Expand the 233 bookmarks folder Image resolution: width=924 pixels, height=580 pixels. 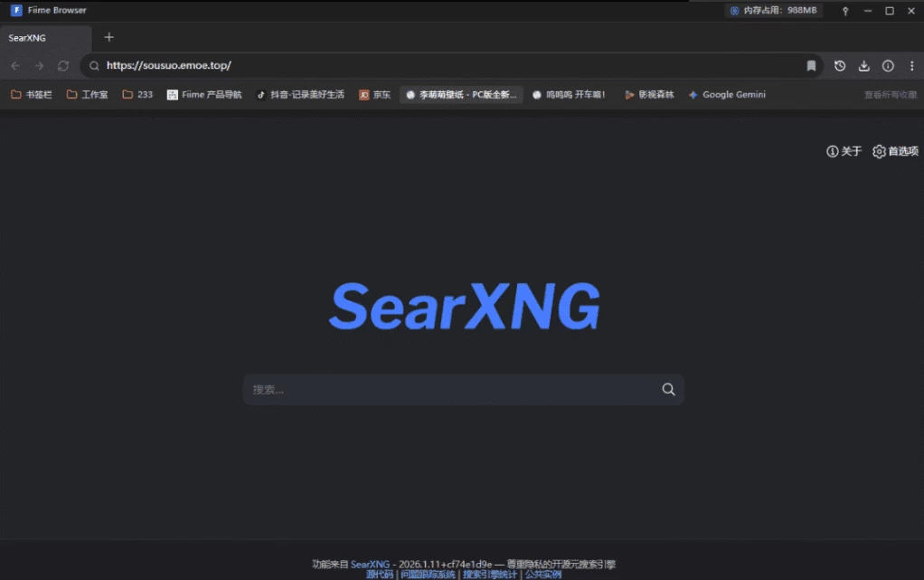(x=137, y=95)
